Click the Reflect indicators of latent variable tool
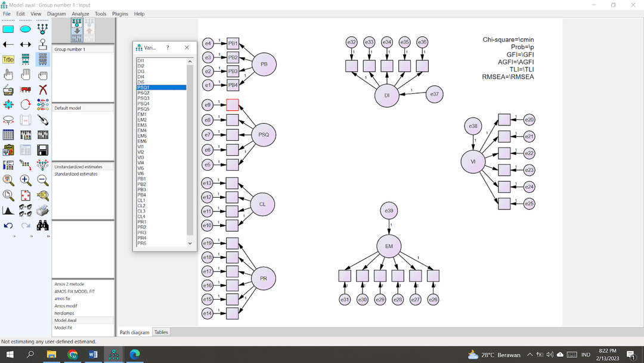 pyautogui.click(x=43, y=105)
